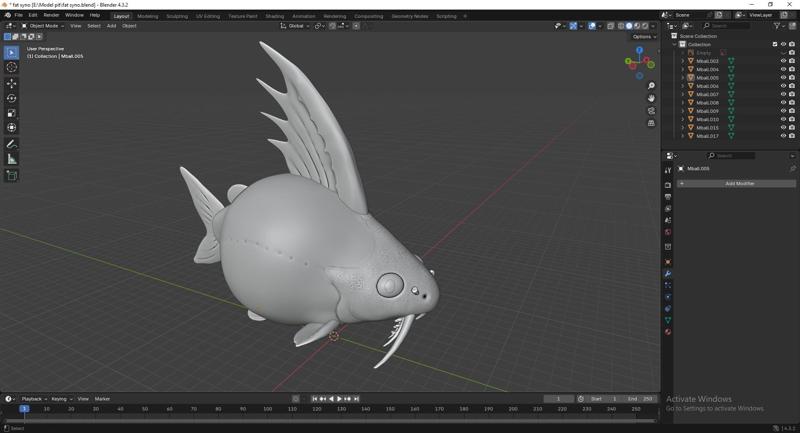Open the Render menu

[51, 15]
